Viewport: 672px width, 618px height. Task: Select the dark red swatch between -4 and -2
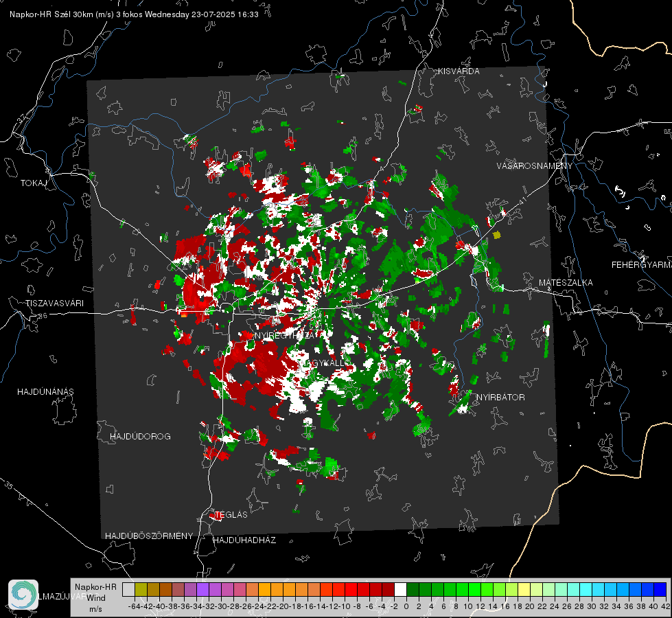[x=388, y=589]
